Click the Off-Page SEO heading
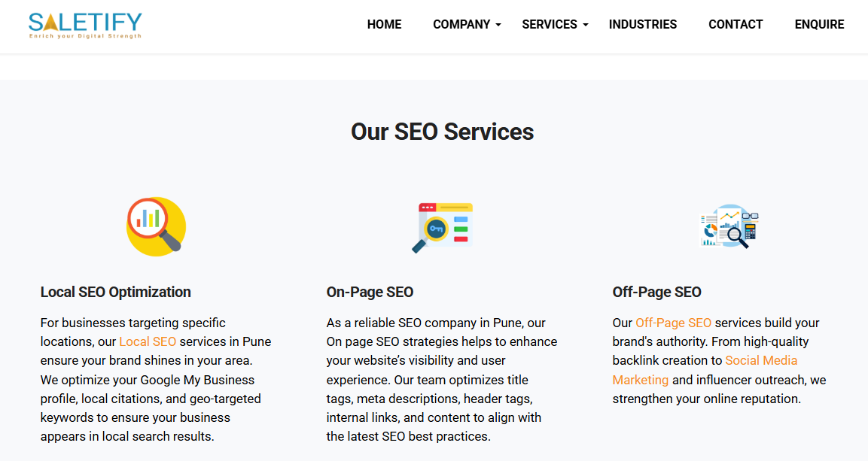The height and width of the screenshot is (461, 868). (656, 292)
